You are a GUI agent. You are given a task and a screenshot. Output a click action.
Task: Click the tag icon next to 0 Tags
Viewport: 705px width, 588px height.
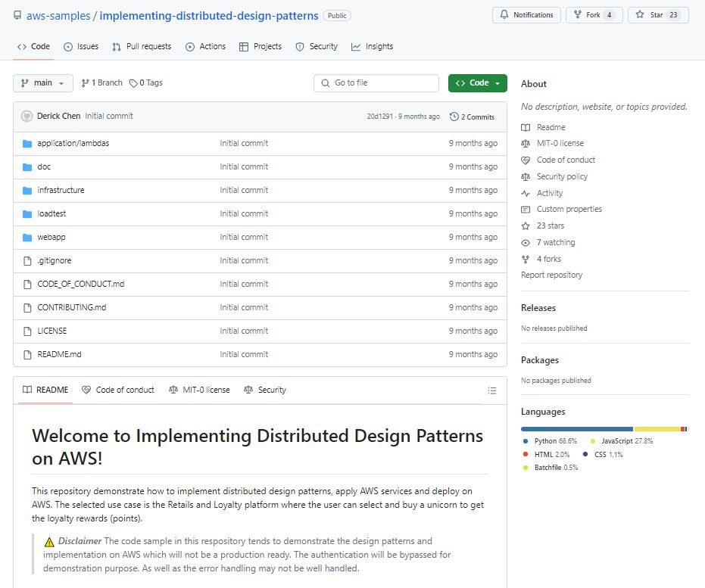click(133, 83)
